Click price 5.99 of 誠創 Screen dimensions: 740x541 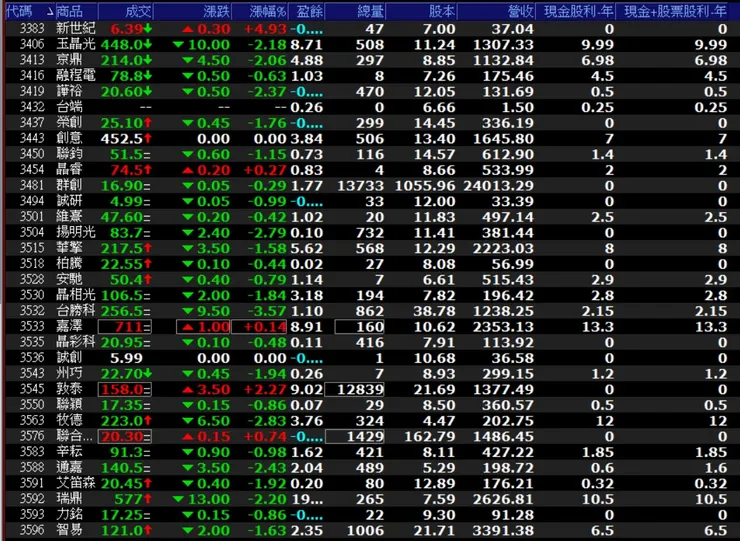tap(126, 357)
